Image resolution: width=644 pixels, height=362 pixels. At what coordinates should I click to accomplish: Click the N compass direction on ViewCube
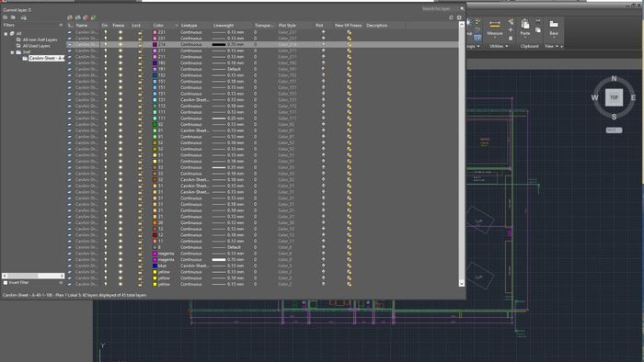(x=614, y=78)
